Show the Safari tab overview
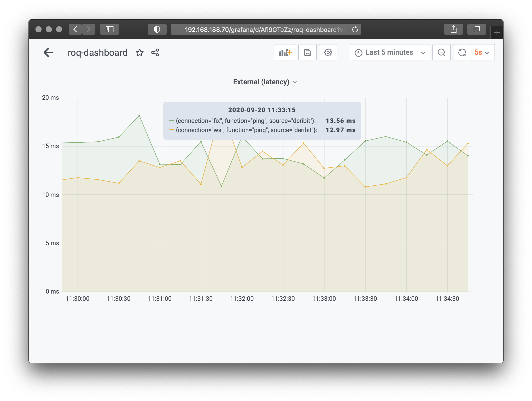 [477, 29]
